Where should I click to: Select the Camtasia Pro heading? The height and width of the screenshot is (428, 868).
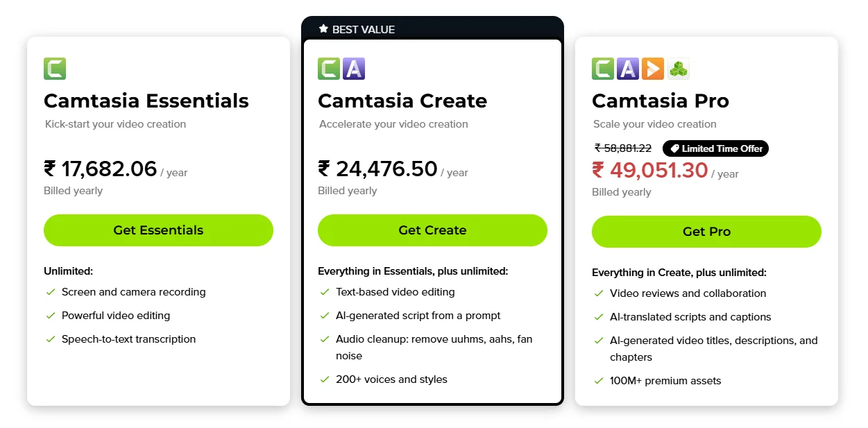661,101
